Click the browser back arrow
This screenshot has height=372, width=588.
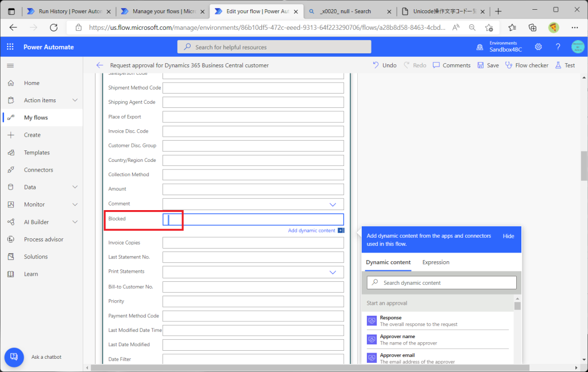13,28
